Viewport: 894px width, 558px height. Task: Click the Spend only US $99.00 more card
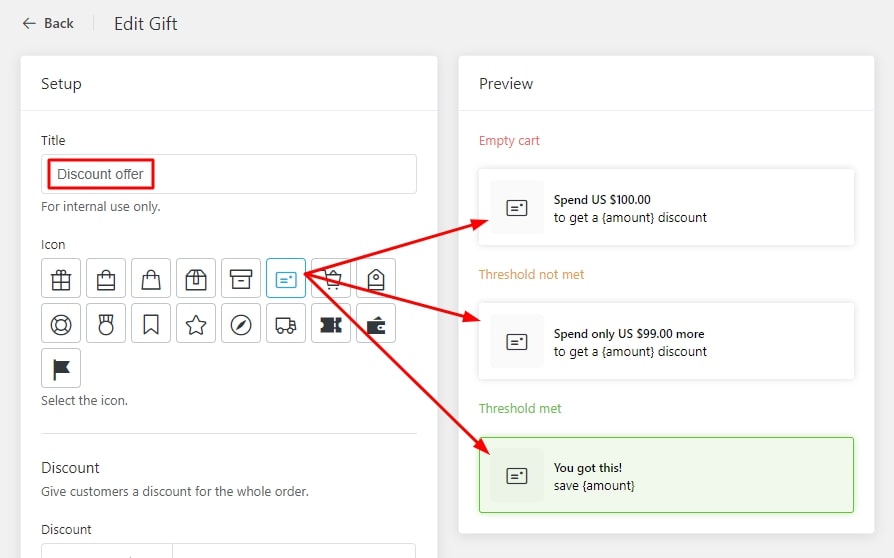666,342
